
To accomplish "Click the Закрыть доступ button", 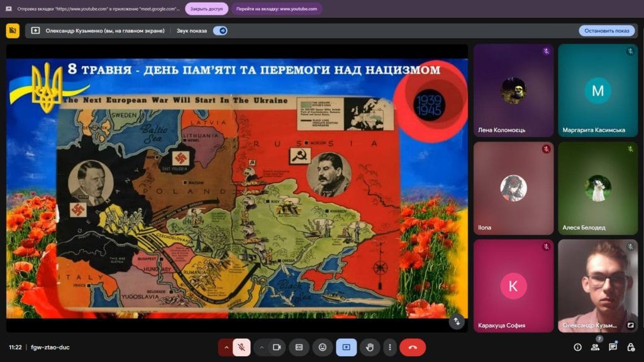I will [x=206, y=9].
